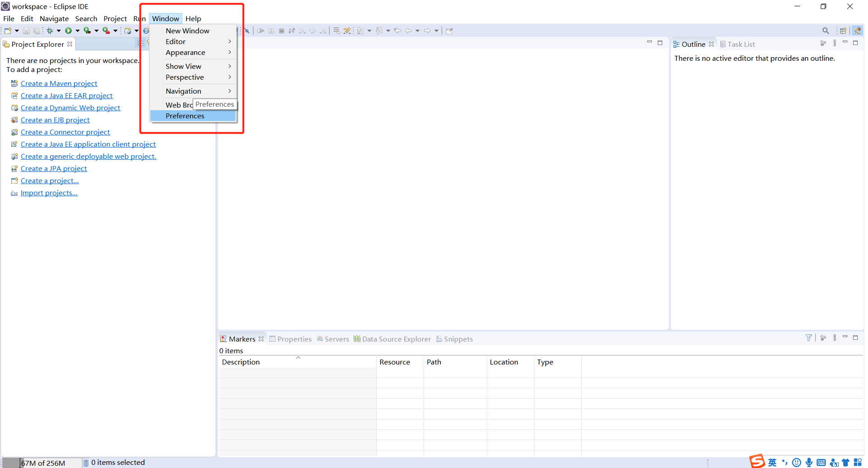Switch to the Servers tab
This screenshot has height=468, width=868.
coord(333,339)
